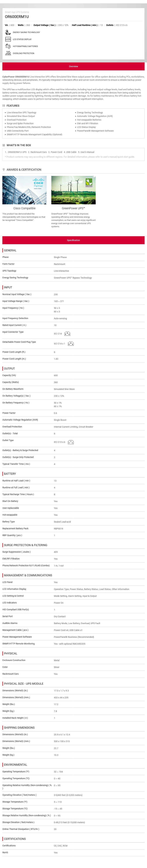Open the Specification red tab bar
Screen dimensions: 147x868
(73, 240)
